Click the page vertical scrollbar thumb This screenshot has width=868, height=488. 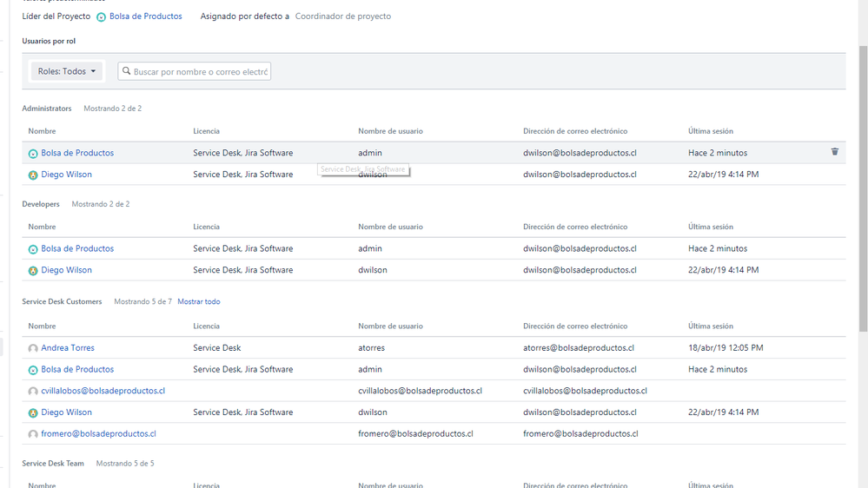click(x=863, y=188)
